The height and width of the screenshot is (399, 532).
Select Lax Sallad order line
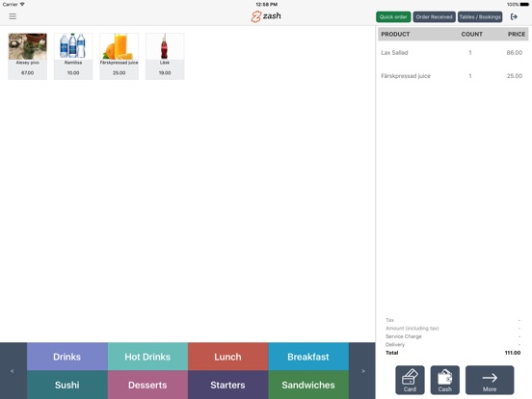(x=453, y=53)
